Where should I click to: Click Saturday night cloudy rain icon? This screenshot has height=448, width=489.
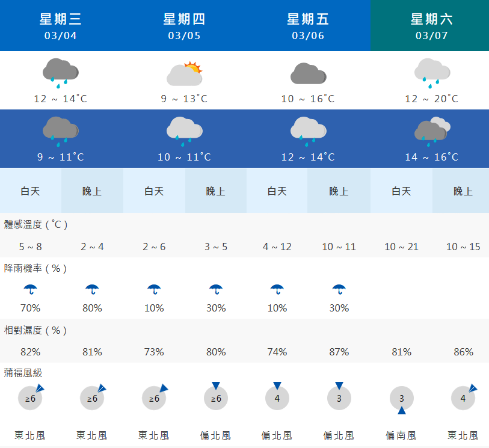point(432,132)
